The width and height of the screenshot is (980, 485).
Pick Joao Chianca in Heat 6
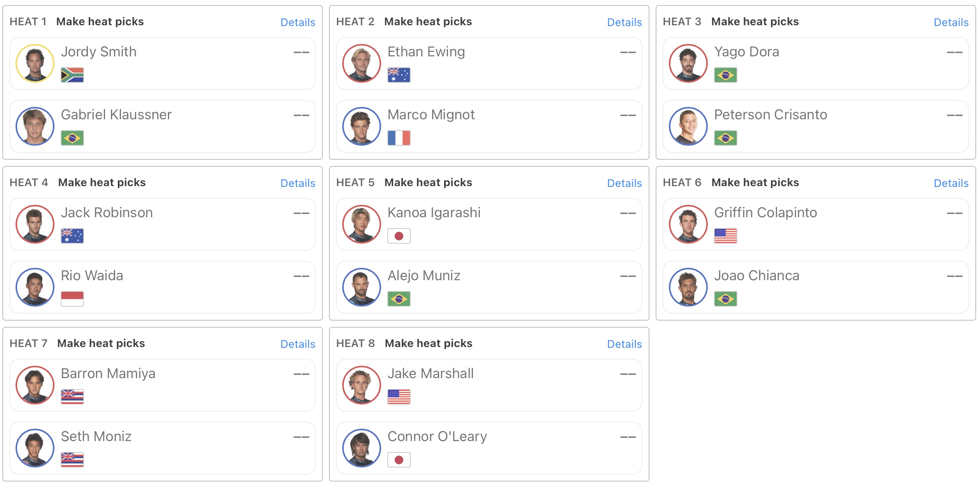pyautogui.click(x=816, y=287)
